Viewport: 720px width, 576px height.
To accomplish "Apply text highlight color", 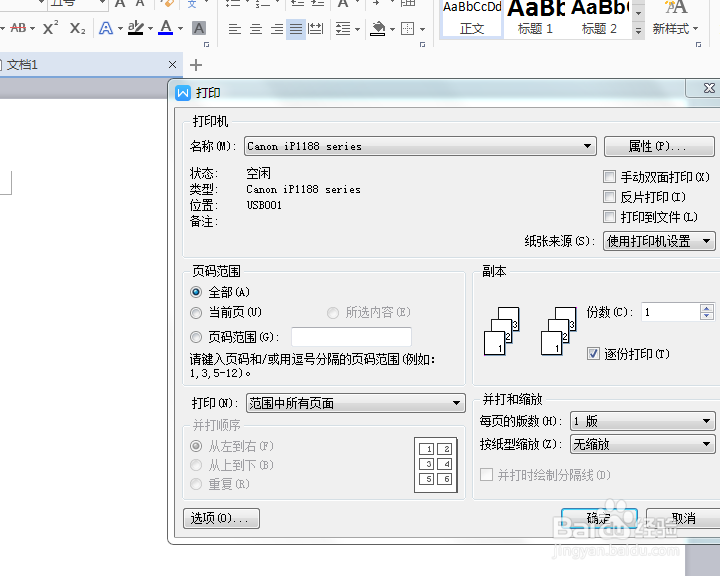I will (136, 28).
